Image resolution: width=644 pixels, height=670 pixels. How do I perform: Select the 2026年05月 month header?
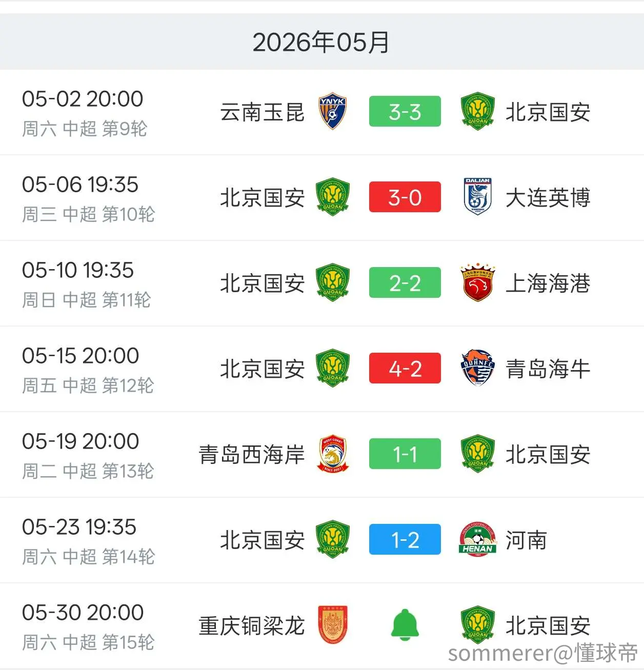(x=321, y=42)
